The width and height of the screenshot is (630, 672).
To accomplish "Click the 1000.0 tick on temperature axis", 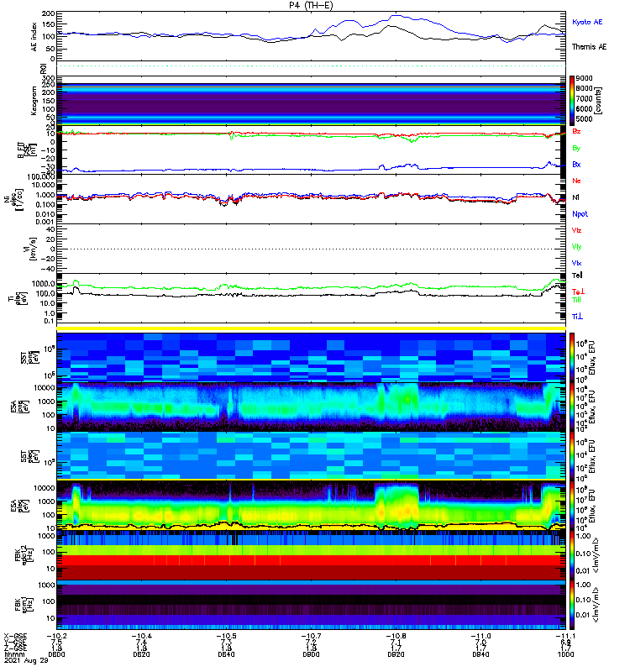I will coord(44,284).
